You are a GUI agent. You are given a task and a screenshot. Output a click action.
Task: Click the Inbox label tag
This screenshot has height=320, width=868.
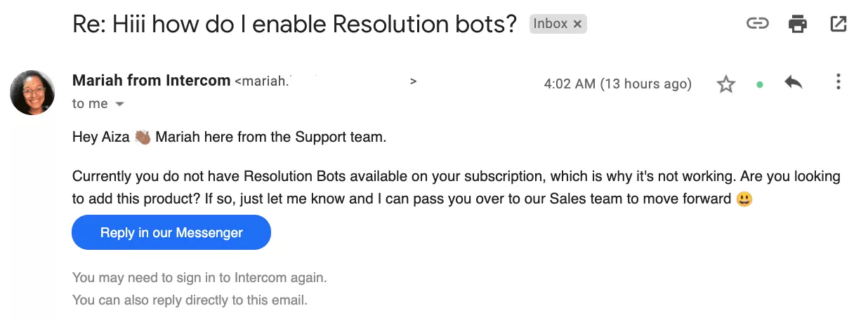tap(551, 25)
